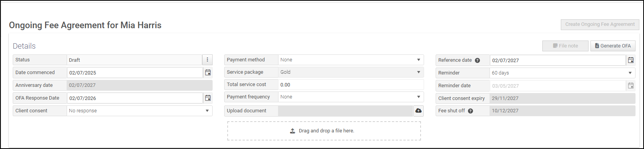Click the File note button
Viewport: 644px width, 149px height.
pyautogui.click(x=565, y=46)
